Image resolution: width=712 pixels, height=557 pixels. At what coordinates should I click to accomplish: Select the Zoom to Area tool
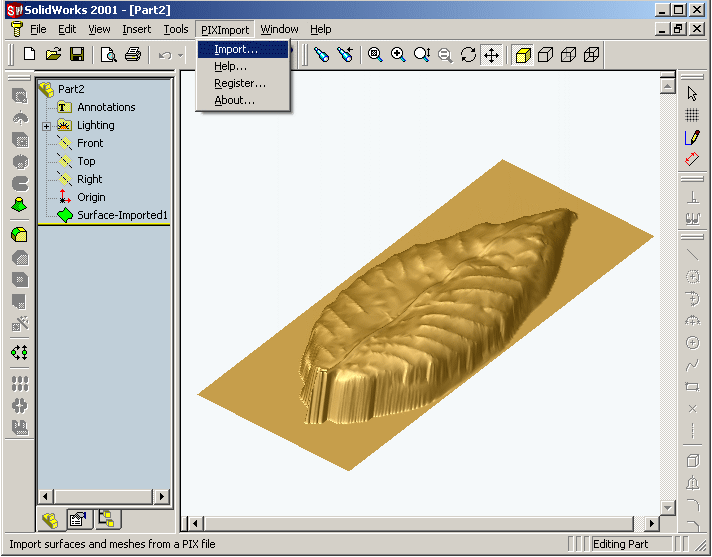click(x=398, y=55)
